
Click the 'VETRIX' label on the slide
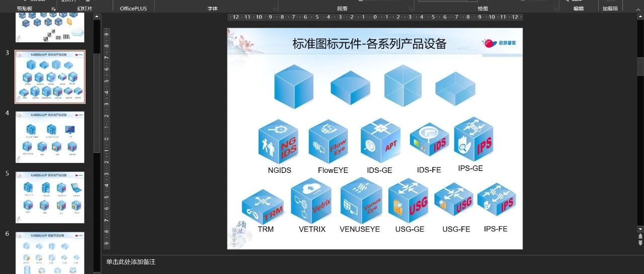tap(312, 229)
